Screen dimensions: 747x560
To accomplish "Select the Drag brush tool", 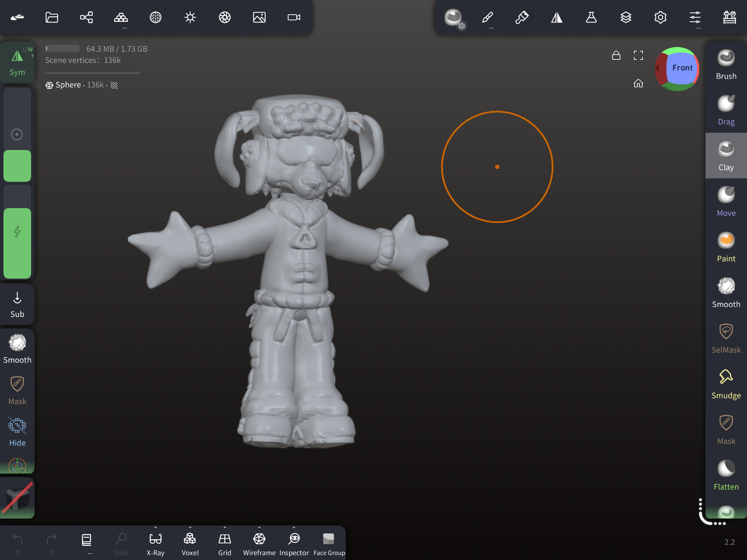I will pos(726,110).
